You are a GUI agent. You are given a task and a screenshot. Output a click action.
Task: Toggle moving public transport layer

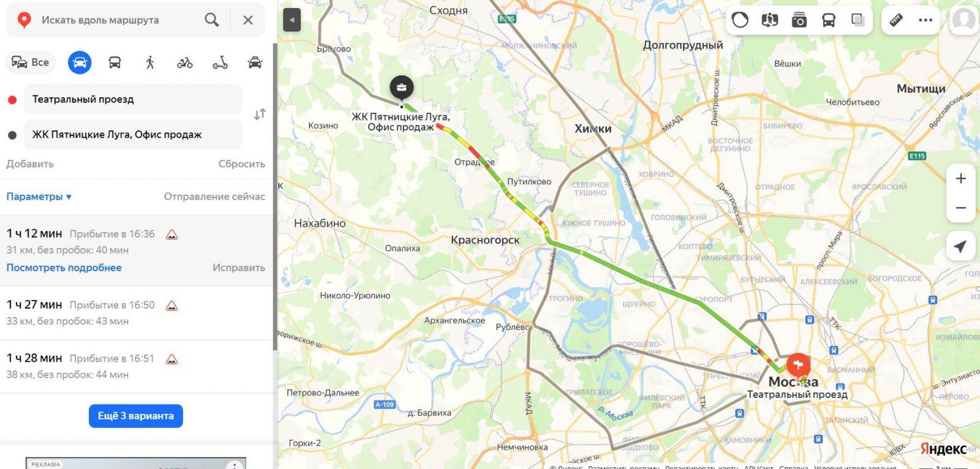click(828, 20)
